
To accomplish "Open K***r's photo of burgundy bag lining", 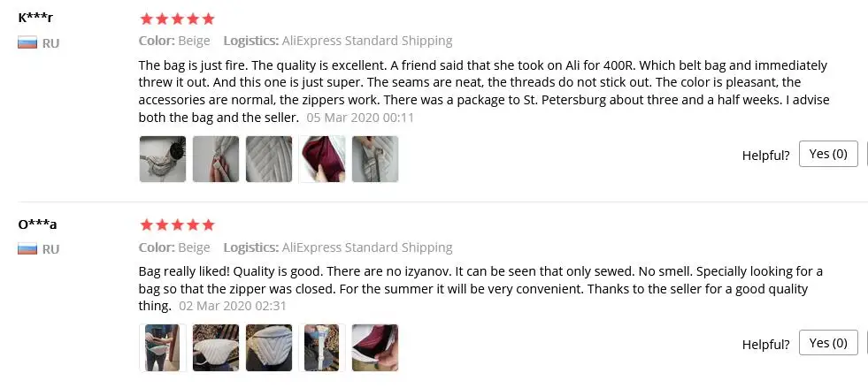I will (x=322, y=159).
